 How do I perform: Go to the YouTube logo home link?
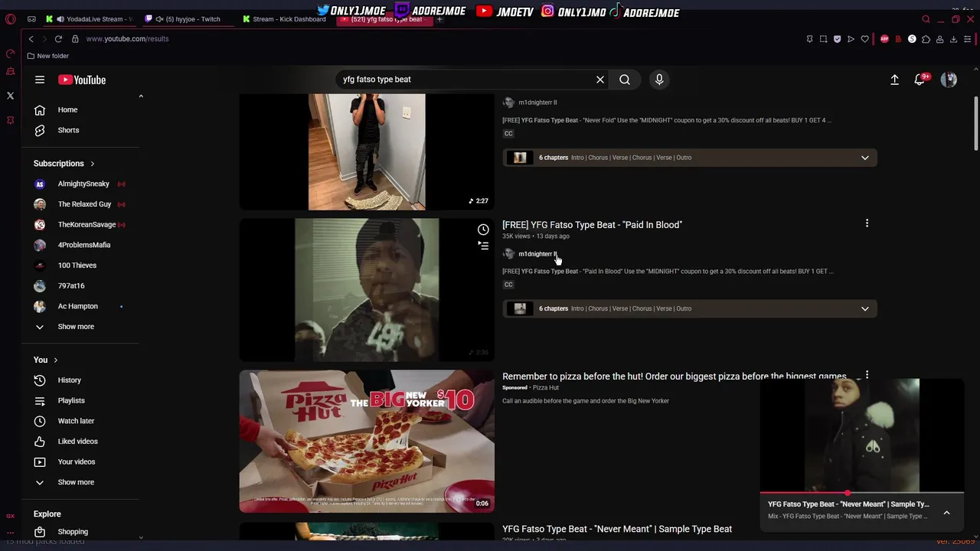pyautogui.click(x=82, y=80)
